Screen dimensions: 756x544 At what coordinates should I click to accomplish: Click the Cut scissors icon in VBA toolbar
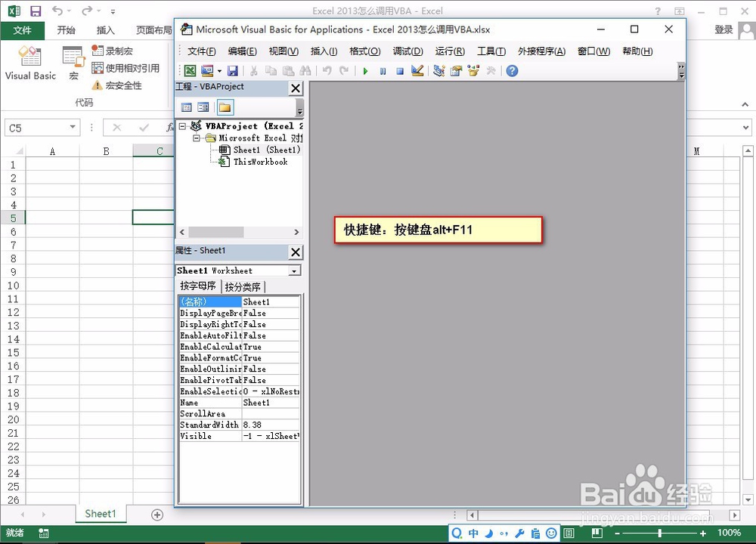coord(253,71)
